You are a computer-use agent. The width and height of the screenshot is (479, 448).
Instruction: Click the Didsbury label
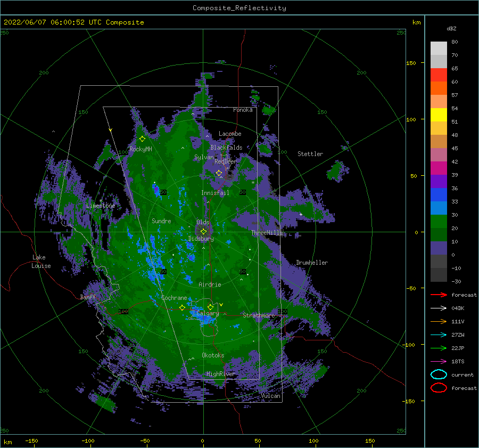201,239
